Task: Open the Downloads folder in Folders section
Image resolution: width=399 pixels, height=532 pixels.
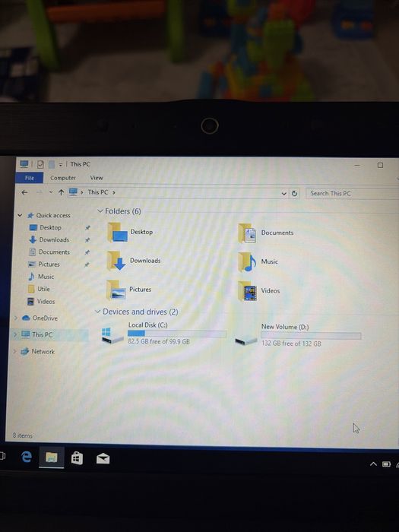Action: click(134, 261)
